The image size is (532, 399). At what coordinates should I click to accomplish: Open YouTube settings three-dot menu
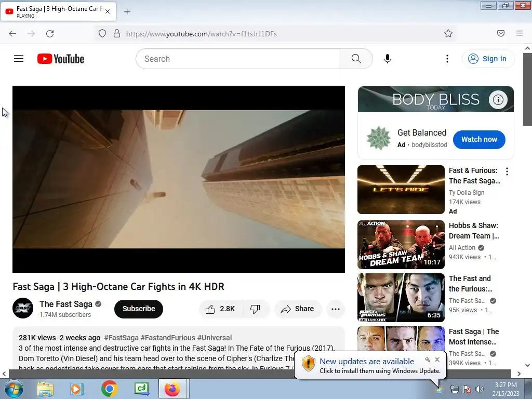point(447,59)
